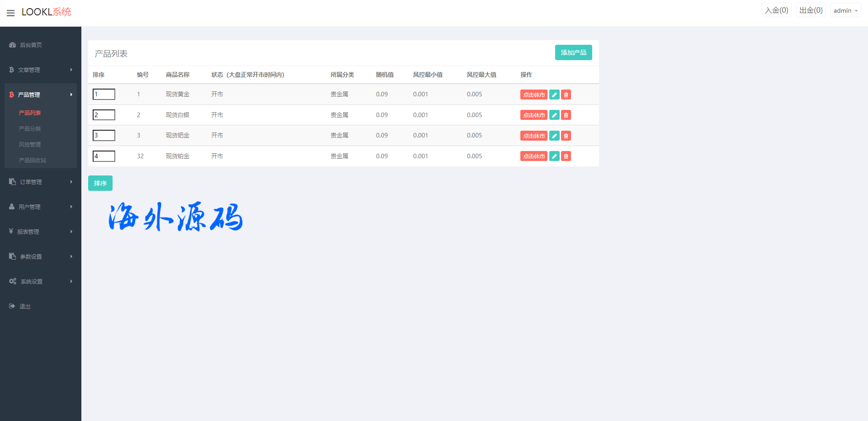Open the admin user dropdown

(845, 10)
